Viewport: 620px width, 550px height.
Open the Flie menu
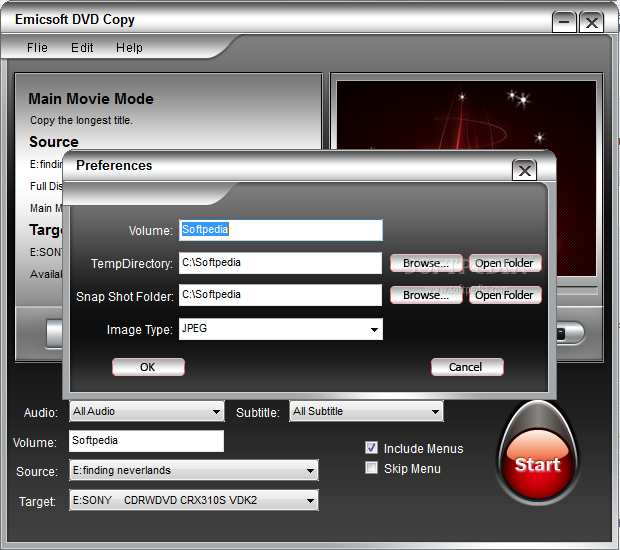pos(37,47)
